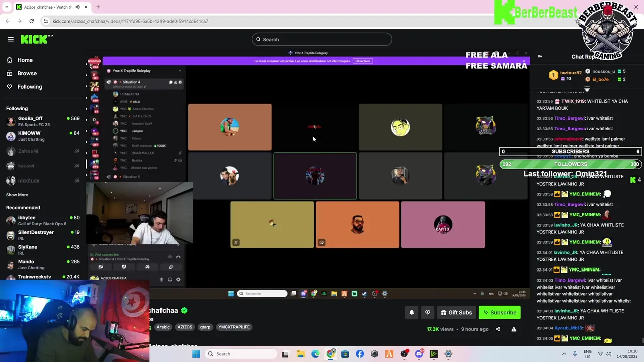Open Situation 4 channel settings gear
The width and height of the screenshot is (644, 362).
pos(180,82)
